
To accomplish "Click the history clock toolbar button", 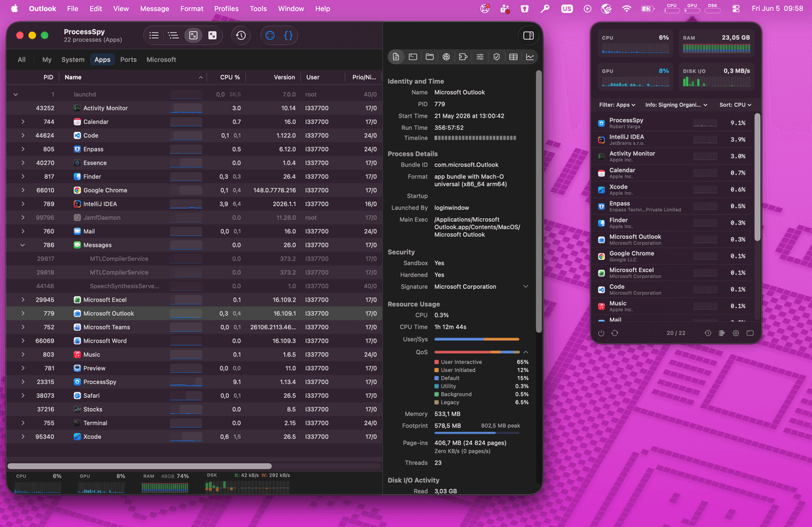I will (x=241, y=35).
